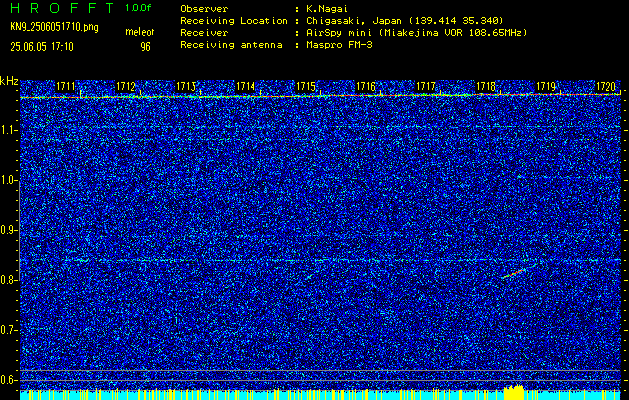Click the 1718 time marker
The height and width of the screenshot is (400, 629).
click(x=486, y=86)
